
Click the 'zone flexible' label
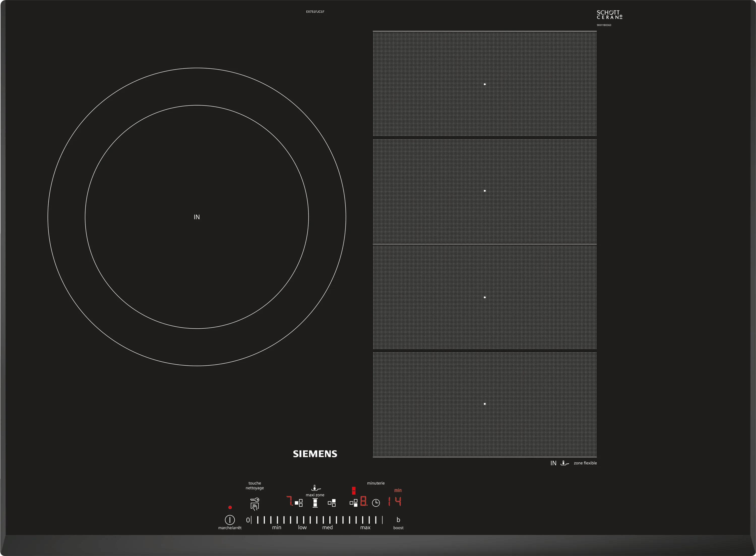coord(585,463)
